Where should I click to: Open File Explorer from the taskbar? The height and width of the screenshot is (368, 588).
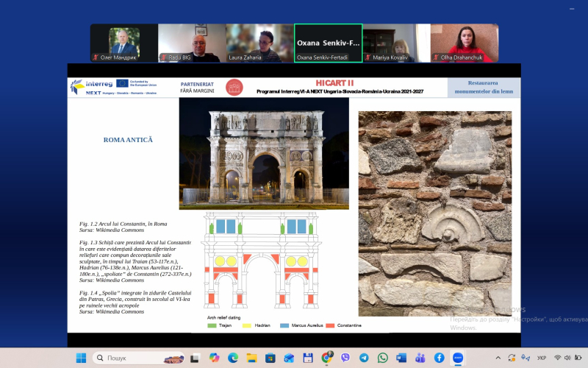pyautogui.click(x=251, y=358)
